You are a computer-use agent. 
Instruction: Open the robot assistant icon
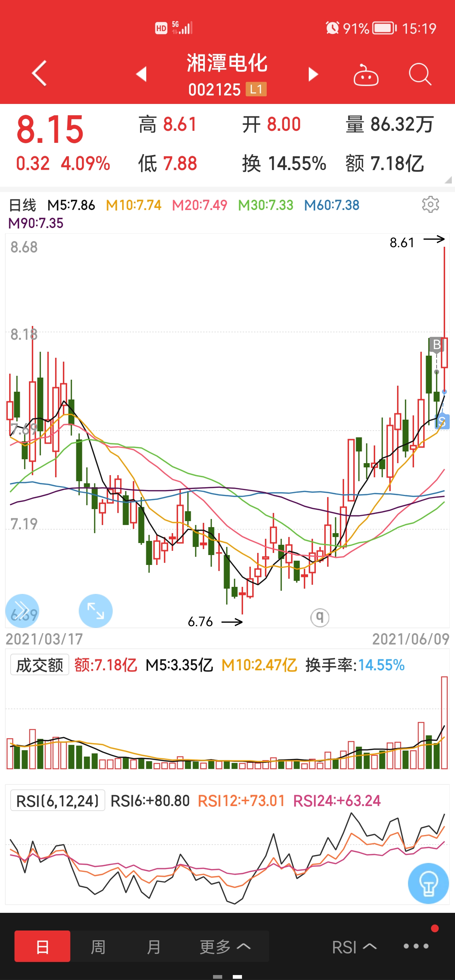click(366, 75)
